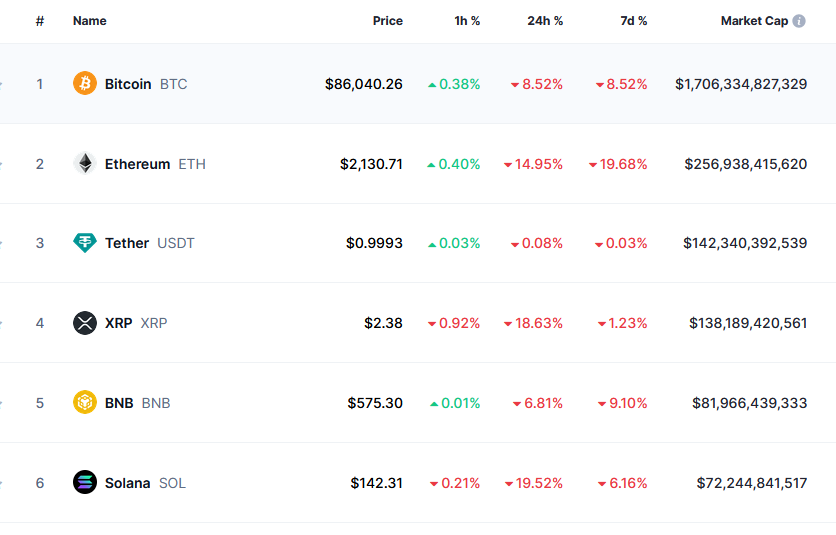Sort by the # rank column header
The width and height of the screenshot is (836, 535).
click(x=40, y=21)
